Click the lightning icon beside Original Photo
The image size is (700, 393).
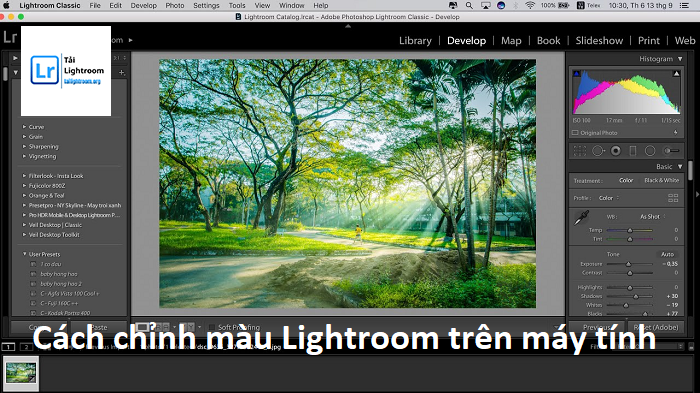coord(675,133)
